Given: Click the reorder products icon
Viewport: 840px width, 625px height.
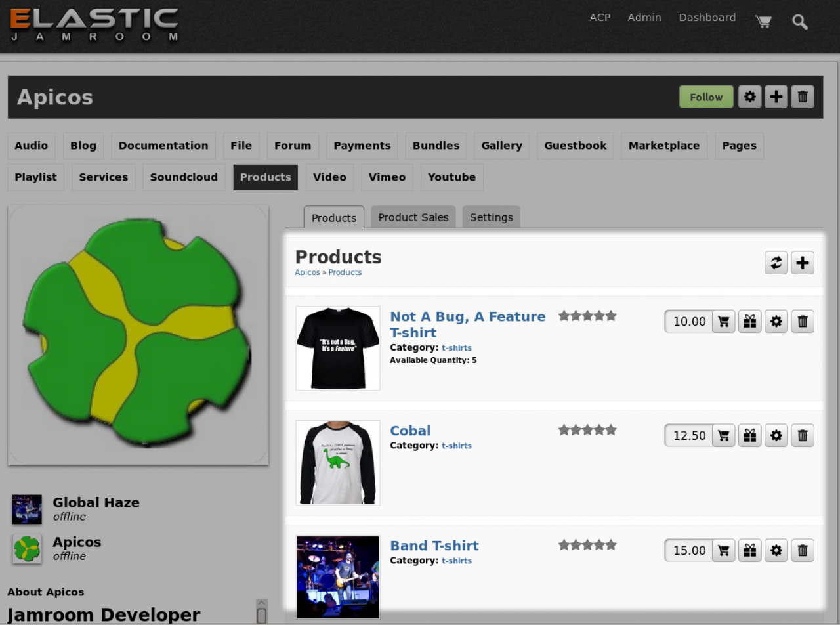Looking at the screenshot, I should (776, 263).
